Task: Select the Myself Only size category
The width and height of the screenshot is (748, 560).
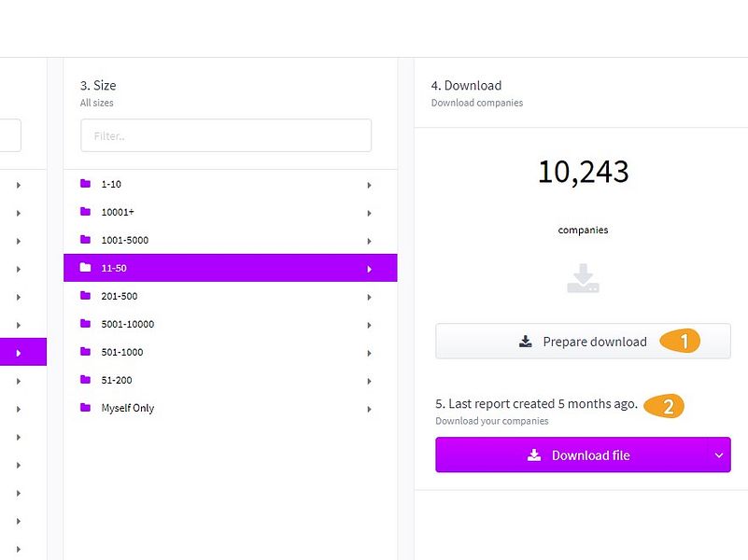Action: click(231, 408)
